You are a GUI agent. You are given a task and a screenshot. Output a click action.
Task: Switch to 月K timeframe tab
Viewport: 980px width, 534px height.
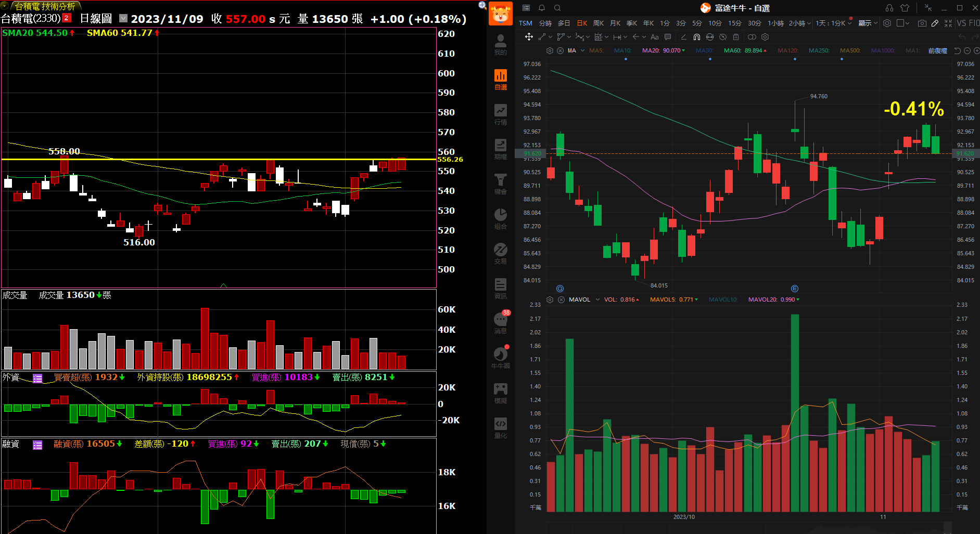point(615,23)
